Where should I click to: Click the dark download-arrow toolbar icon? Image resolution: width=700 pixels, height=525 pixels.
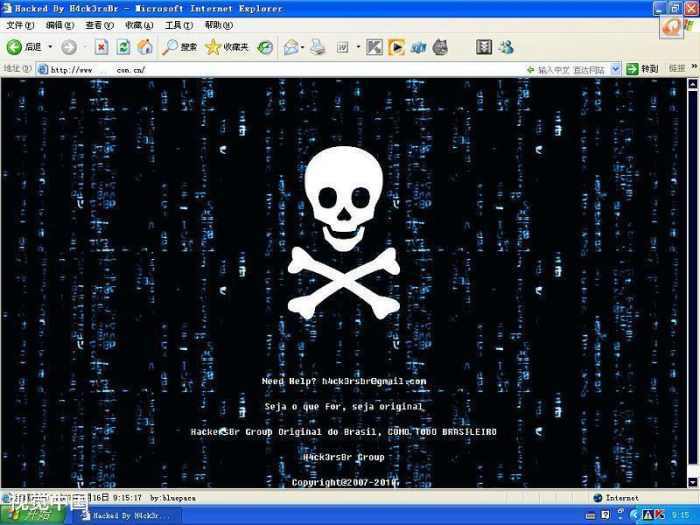484,47
